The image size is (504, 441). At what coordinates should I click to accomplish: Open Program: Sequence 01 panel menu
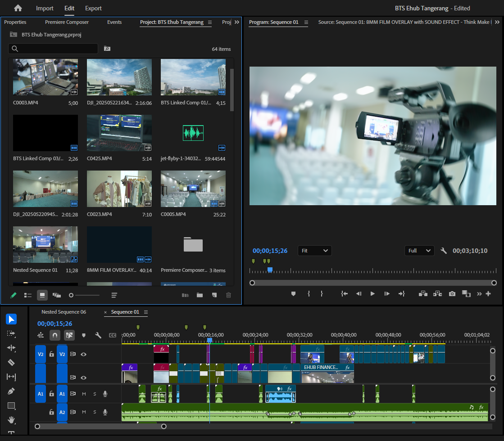306,22
